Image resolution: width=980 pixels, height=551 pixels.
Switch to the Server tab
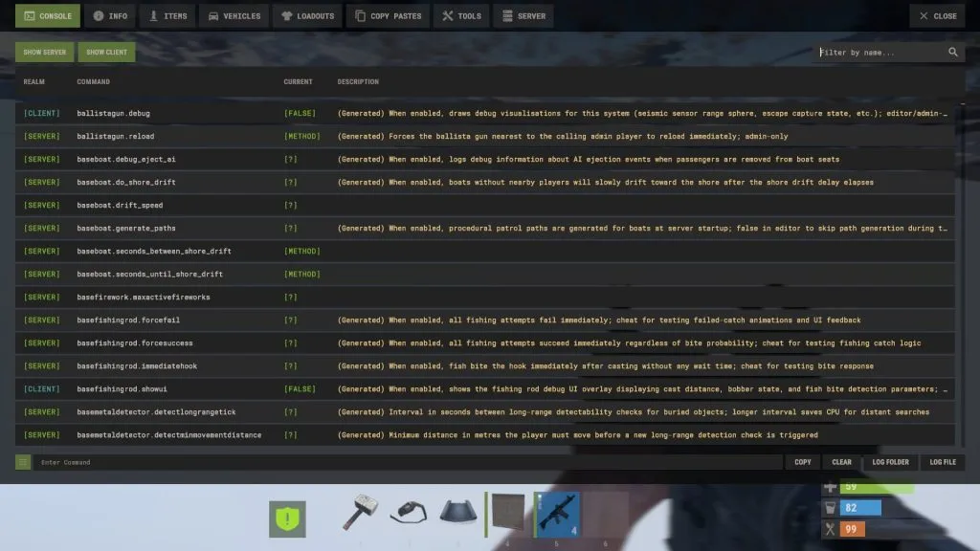point(523,16)
